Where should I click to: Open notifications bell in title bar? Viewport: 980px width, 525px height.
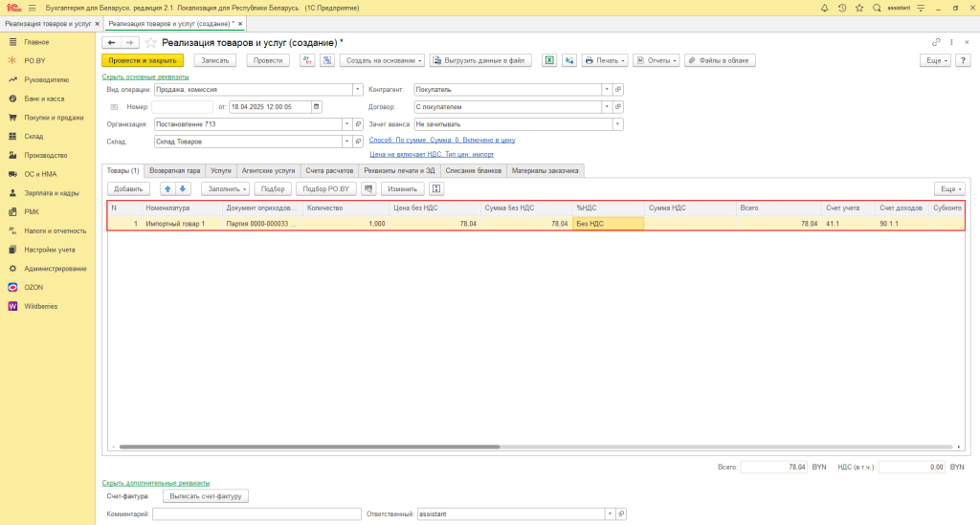click(x=824, y=8)
